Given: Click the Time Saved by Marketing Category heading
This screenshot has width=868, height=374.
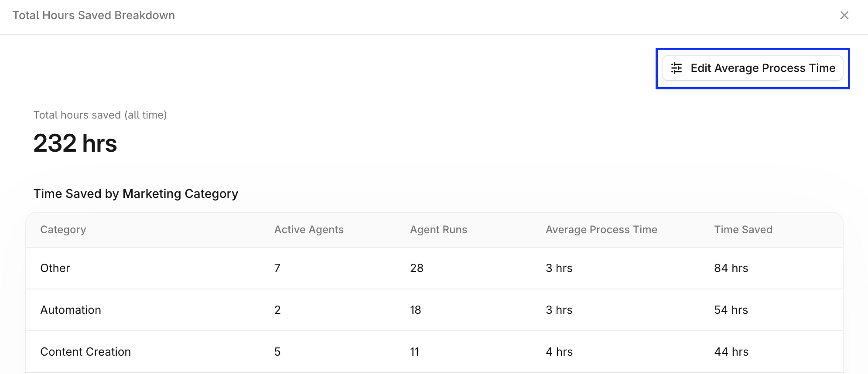Looking at the screenshot, I should 136,194.
